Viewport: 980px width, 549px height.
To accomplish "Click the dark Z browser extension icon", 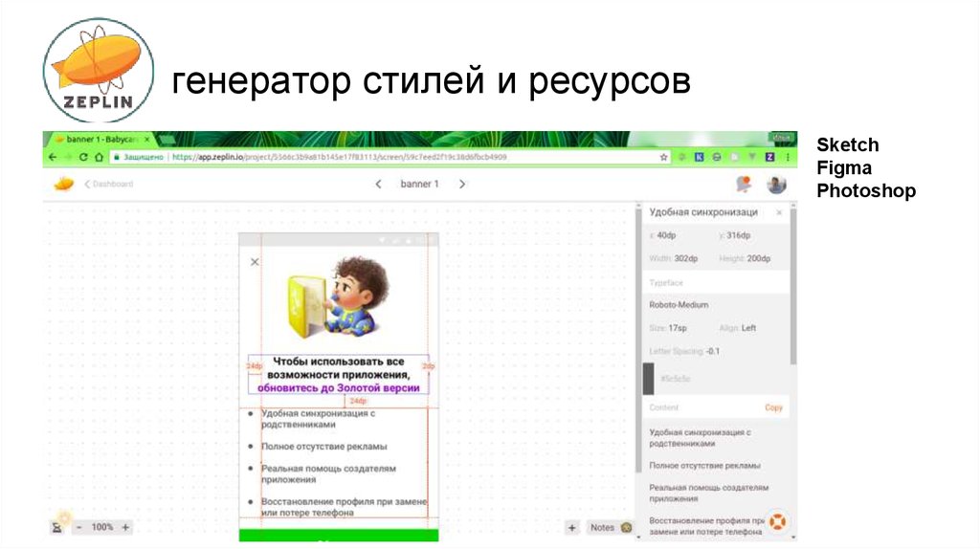I will coord(770,158).
